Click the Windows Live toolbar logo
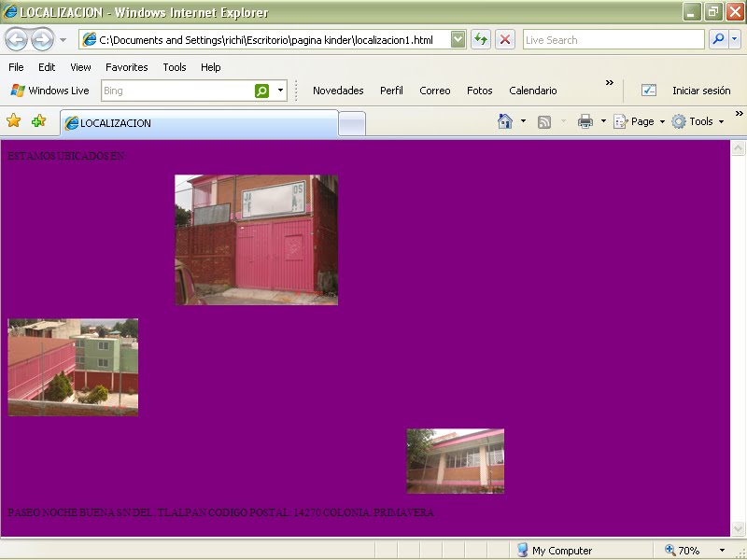 pyautogui.click(x=50, y=91)
